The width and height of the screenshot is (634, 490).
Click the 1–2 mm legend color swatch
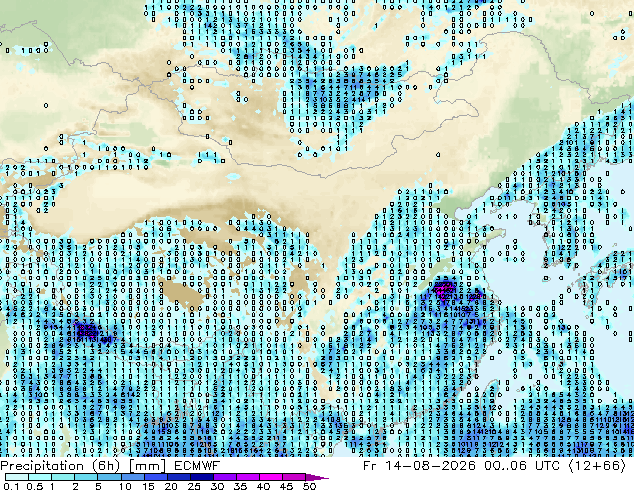coord(63,477)
